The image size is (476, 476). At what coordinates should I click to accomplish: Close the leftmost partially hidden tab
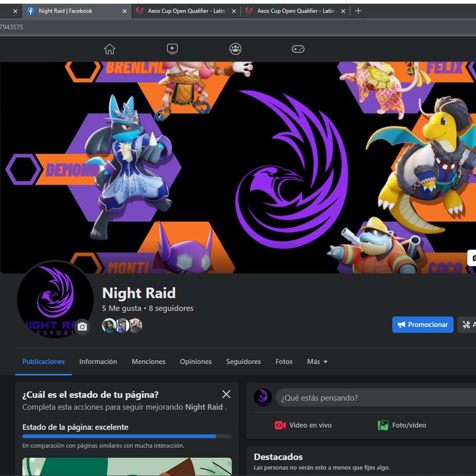(x=15, y=11)
